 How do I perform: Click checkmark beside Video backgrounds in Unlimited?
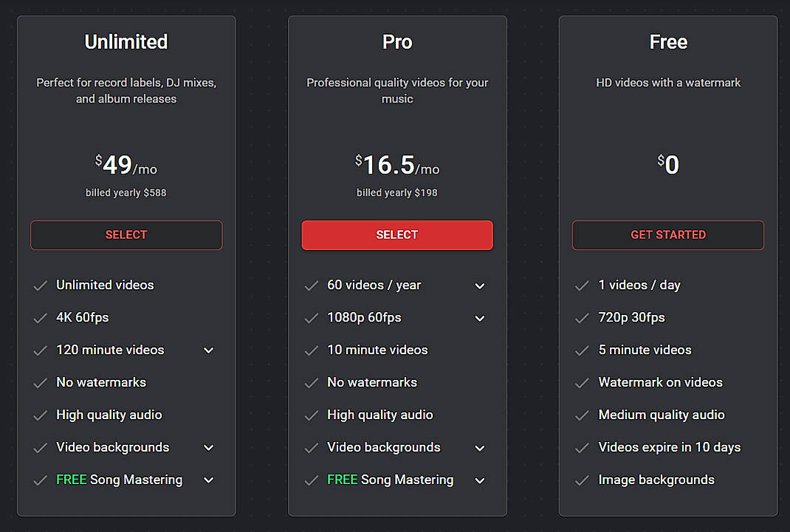[x=41, y=448]
